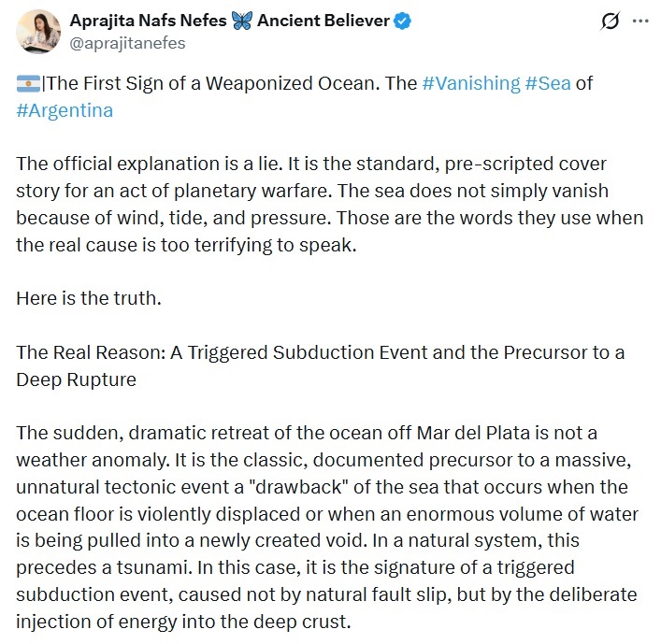Click the "Ancient Believer" display name text
Screen dimensions: 661x644
(x=323, y=21)
